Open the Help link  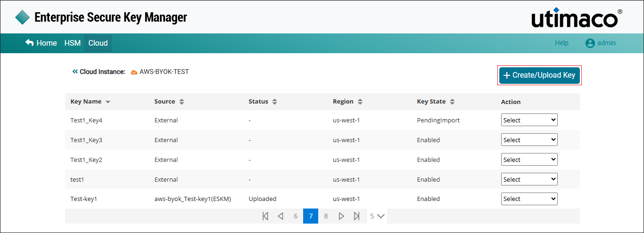click(x=561, y=43)
